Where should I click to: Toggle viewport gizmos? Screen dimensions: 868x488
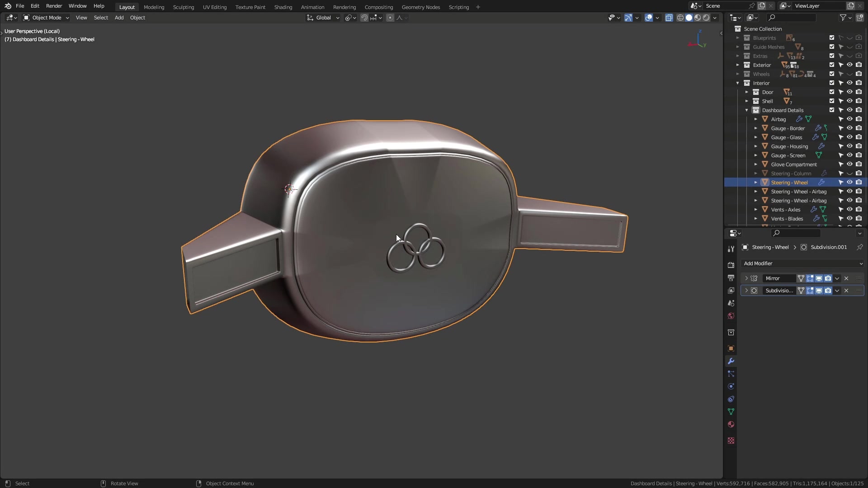point(628,18)
